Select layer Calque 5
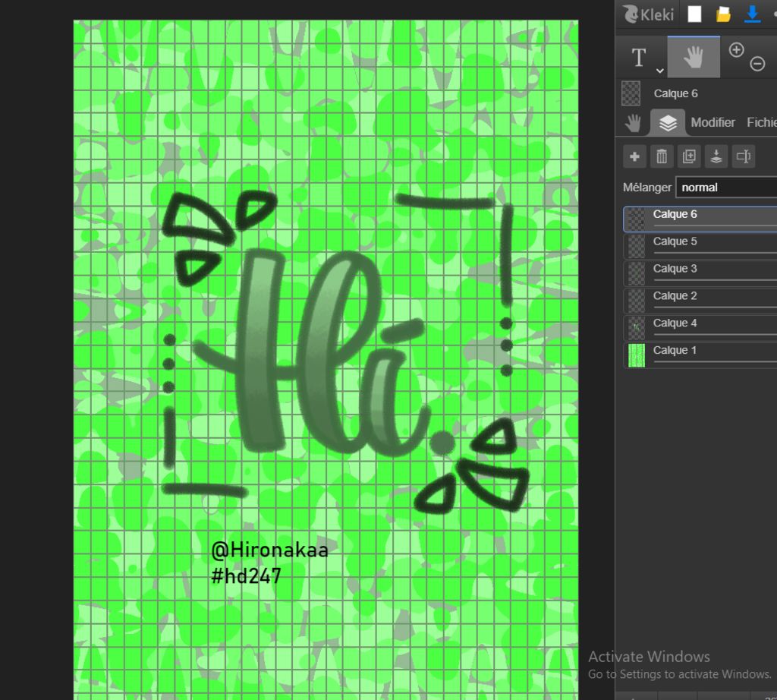The width and height of the screenshot is (777, 700). click(700, 247)
